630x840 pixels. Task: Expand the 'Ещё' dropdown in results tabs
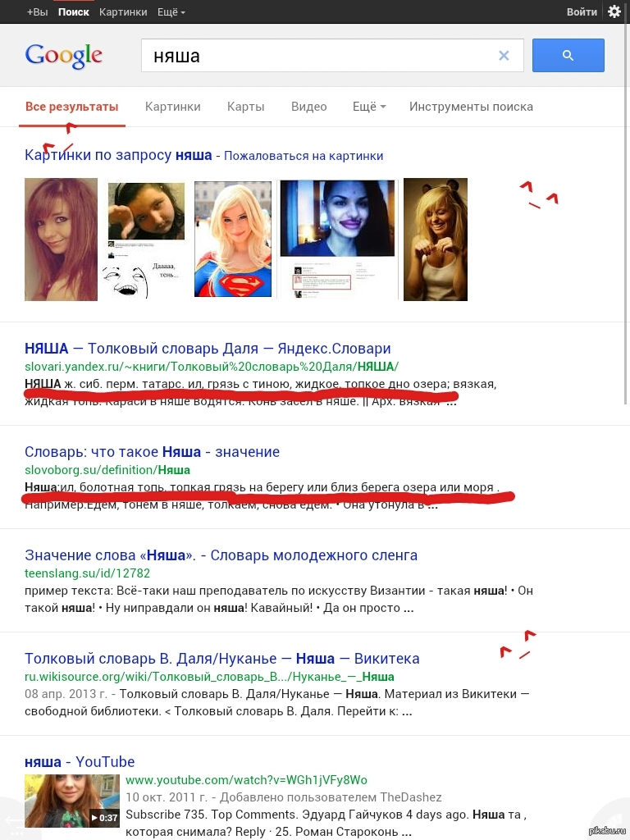pos(368,107)
